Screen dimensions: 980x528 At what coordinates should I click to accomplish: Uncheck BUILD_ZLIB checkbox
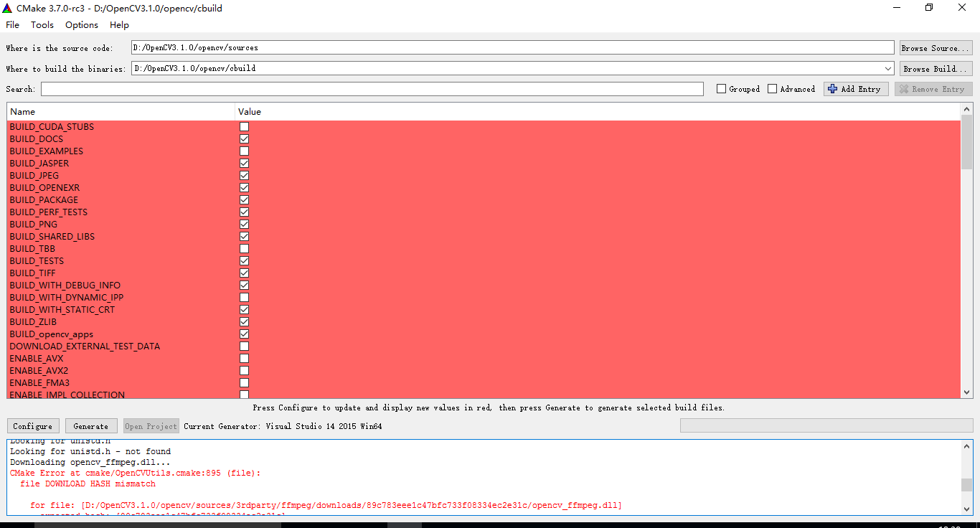click(244, 322)
